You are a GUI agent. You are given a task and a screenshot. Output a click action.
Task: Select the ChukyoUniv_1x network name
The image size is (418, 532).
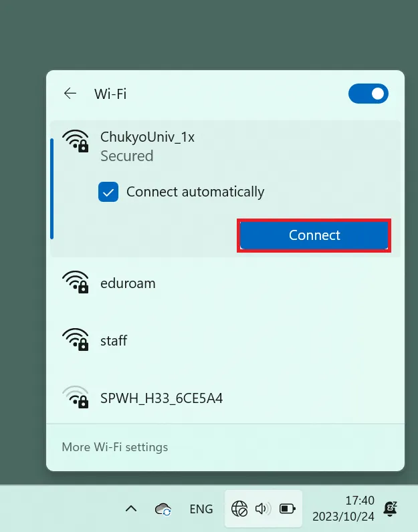point(147,137)
